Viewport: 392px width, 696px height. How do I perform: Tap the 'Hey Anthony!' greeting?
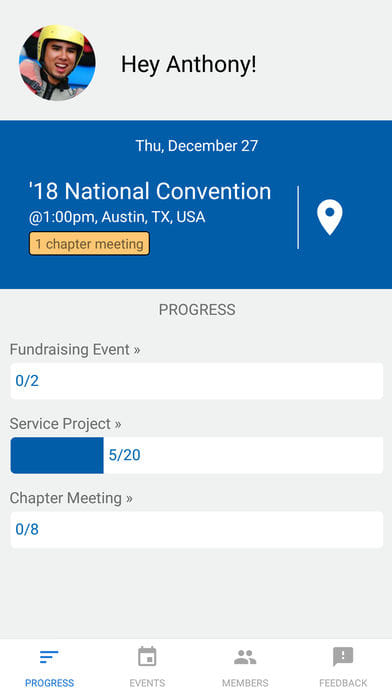point(189,64)
